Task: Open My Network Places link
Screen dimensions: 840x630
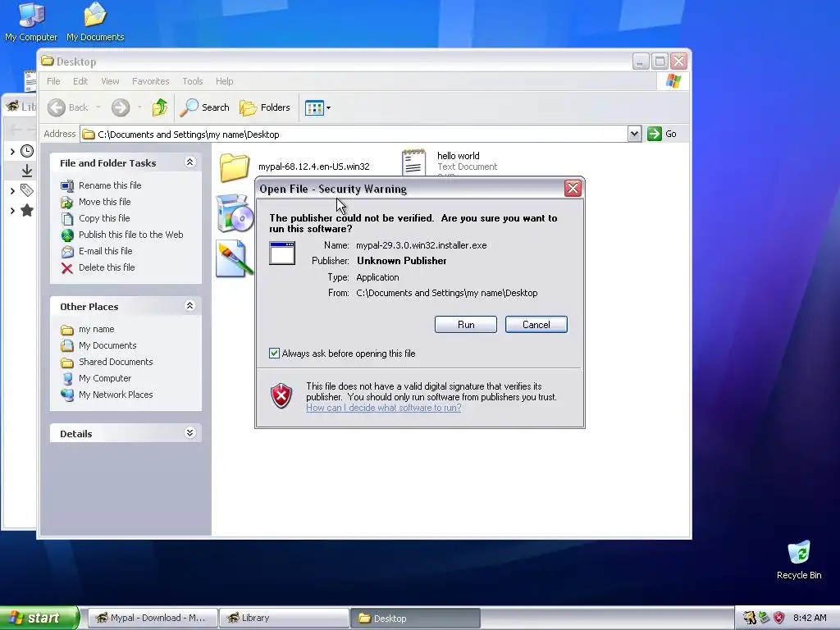Action: [107, 395]
